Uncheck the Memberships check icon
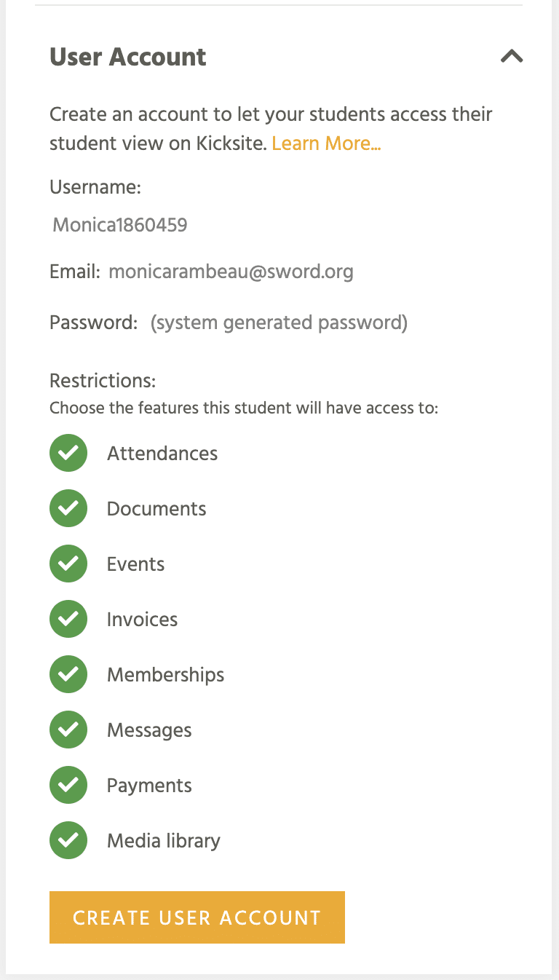This screenshot has height=980, width=559. click(68, 674)
